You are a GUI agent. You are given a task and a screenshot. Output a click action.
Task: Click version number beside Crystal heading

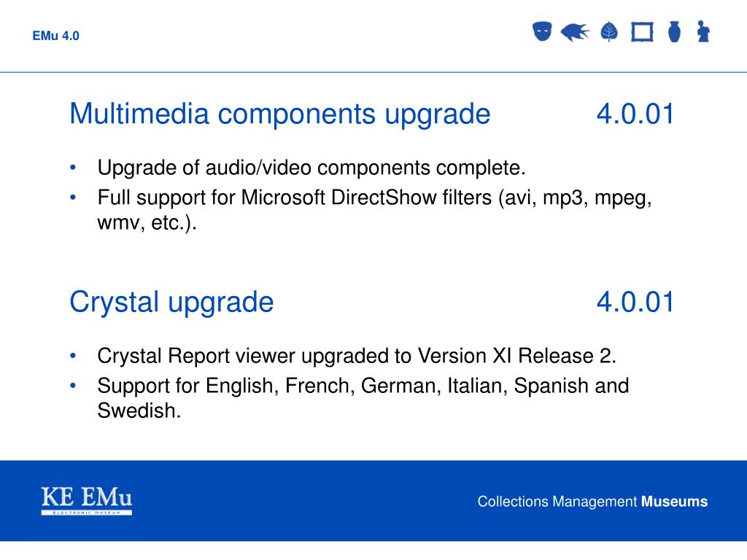point(635,302)
